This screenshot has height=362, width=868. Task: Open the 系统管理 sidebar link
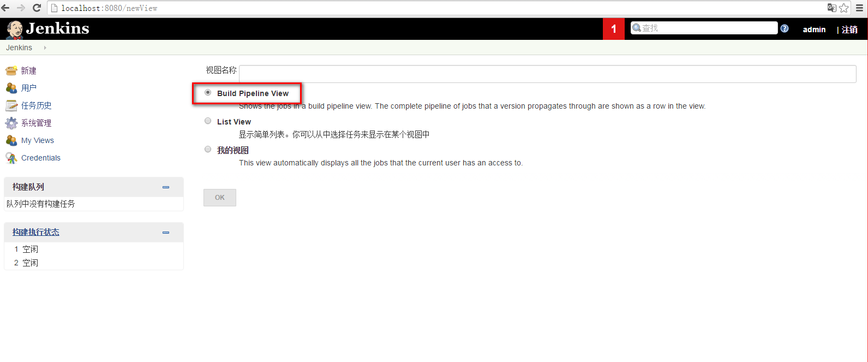point(37,123)
